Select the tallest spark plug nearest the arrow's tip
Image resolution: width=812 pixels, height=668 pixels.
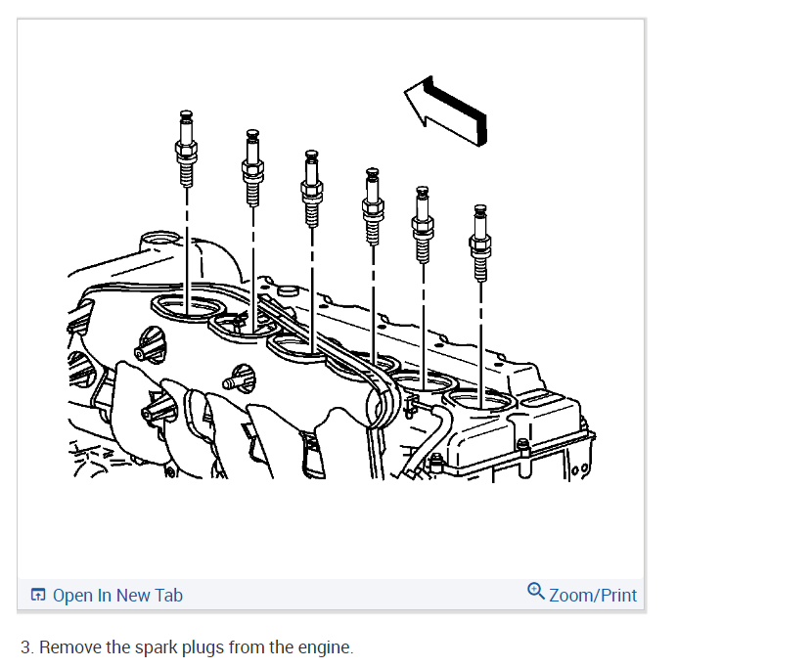(186, 148)
